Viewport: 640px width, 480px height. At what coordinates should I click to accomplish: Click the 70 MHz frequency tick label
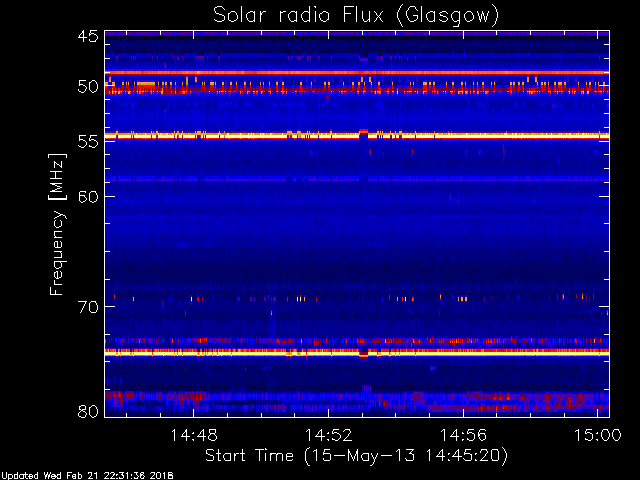click(x=88, y=307)
